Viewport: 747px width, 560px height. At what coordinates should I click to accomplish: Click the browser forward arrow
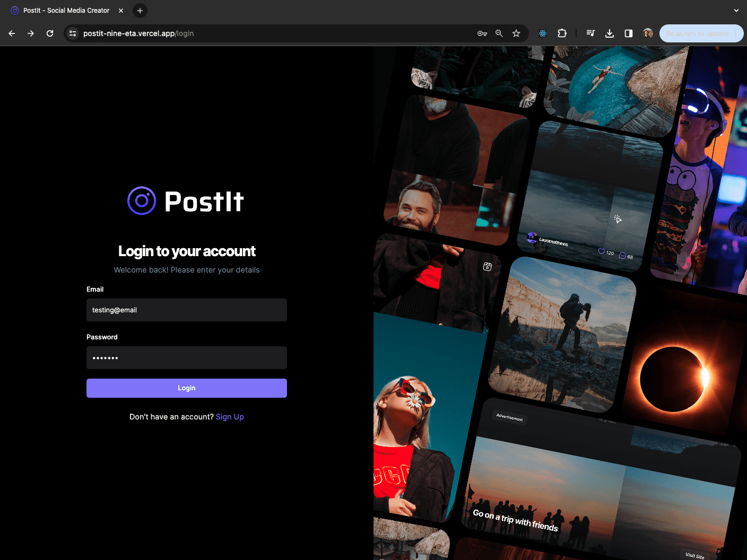click(x=31, y=33)
